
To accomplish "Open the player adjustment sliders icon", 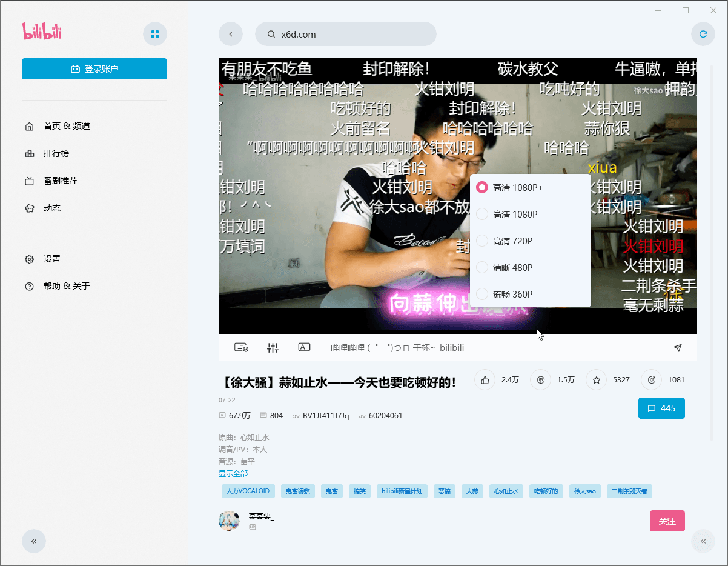I will pos(273,347).
